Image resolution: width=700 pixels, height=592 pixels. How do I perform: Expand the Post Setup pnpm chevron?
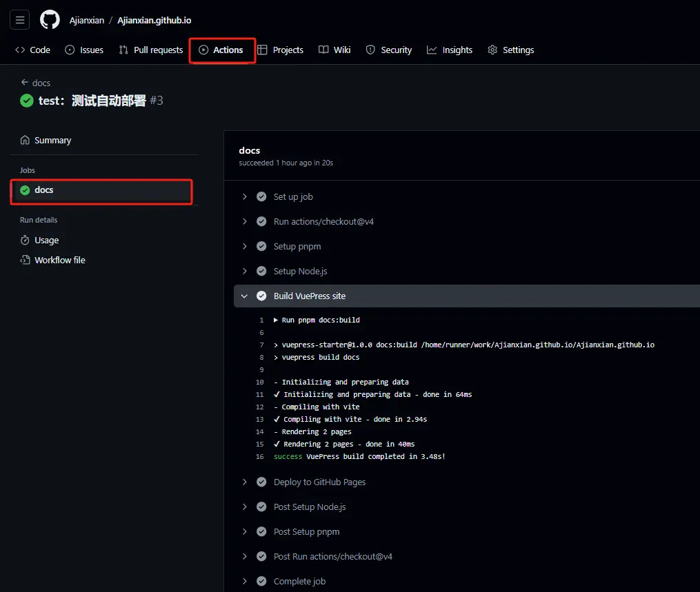click(x=245, y=532)
